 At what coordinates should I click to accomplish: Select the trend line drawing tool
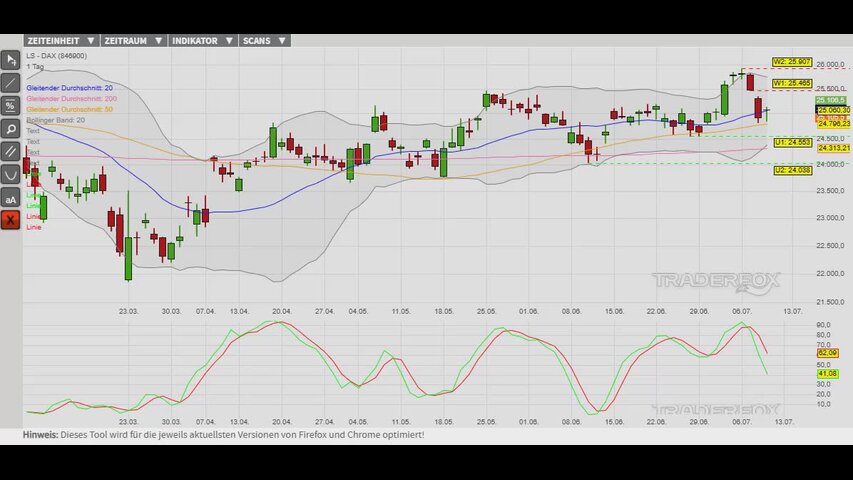point(10,83)
